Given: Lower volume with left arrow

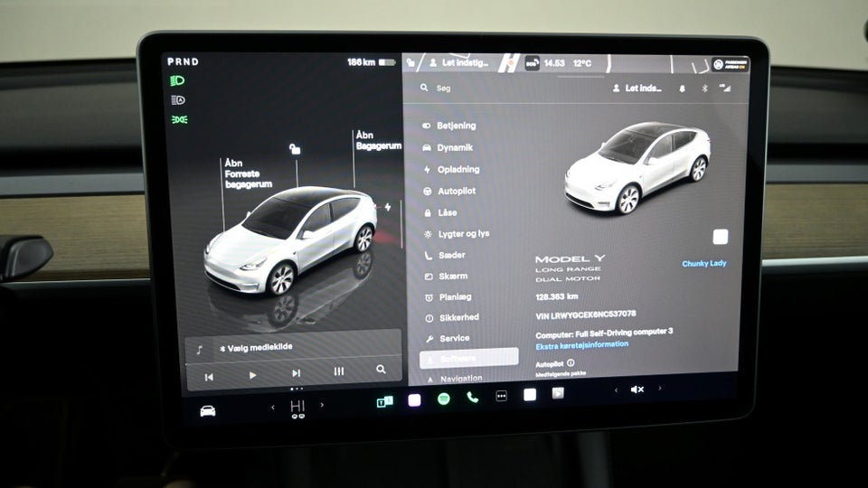Looking at the screenshot, I should (616, 390).
